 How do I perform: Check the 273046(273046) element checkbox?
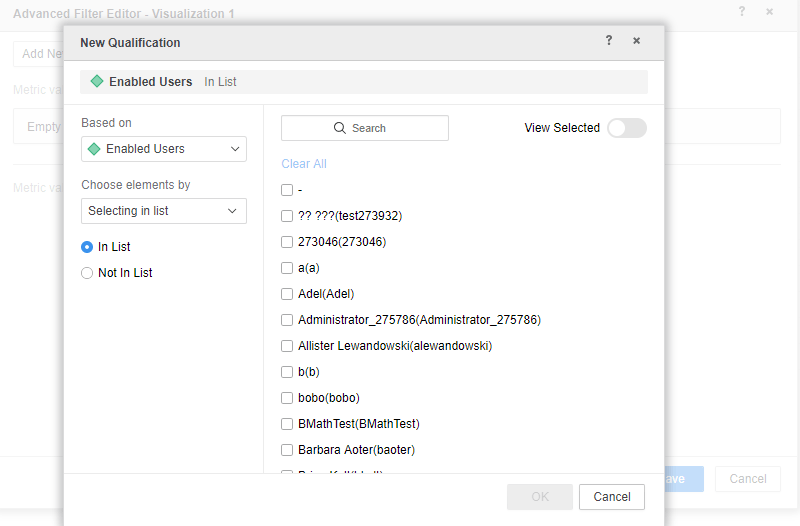(287, 242)
